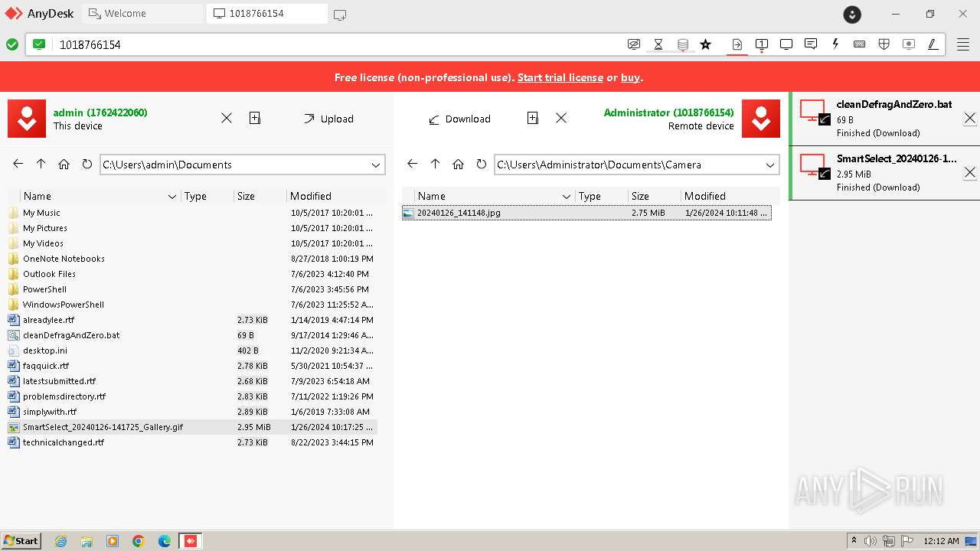Open the Start trial license link
980x551 pixels.
click(x=560, y=77)
